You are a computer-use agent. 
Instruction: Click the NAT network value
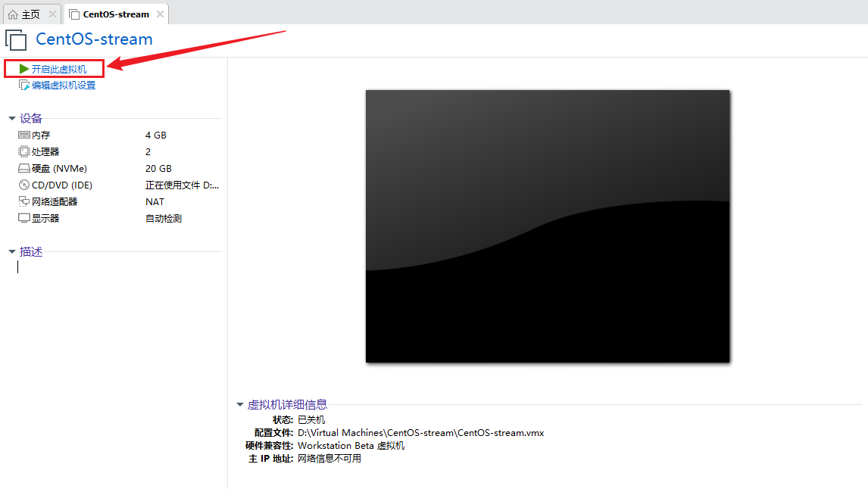[155, 201]
